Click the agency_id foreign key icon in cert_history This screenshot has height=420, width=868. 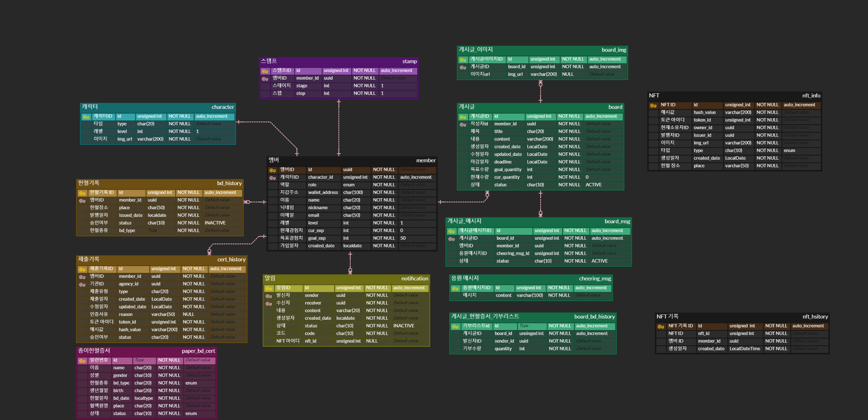pos(82,285)
